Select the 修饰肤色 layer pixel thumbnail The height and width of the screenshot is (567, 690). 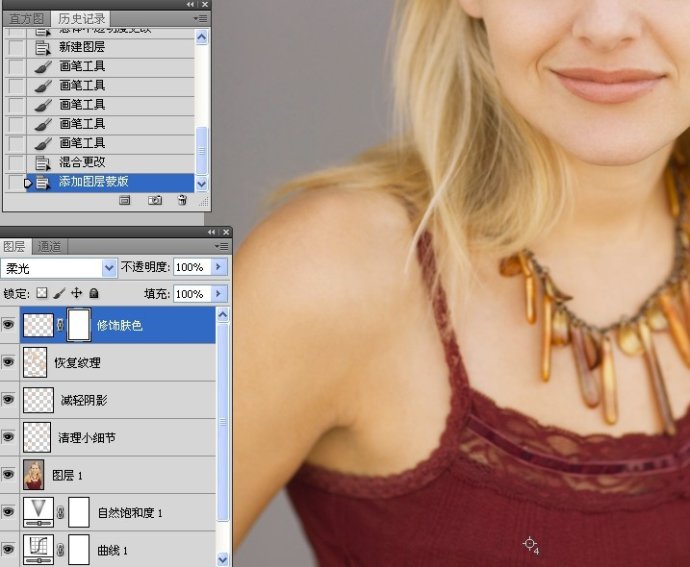click(x=38, y=325)
